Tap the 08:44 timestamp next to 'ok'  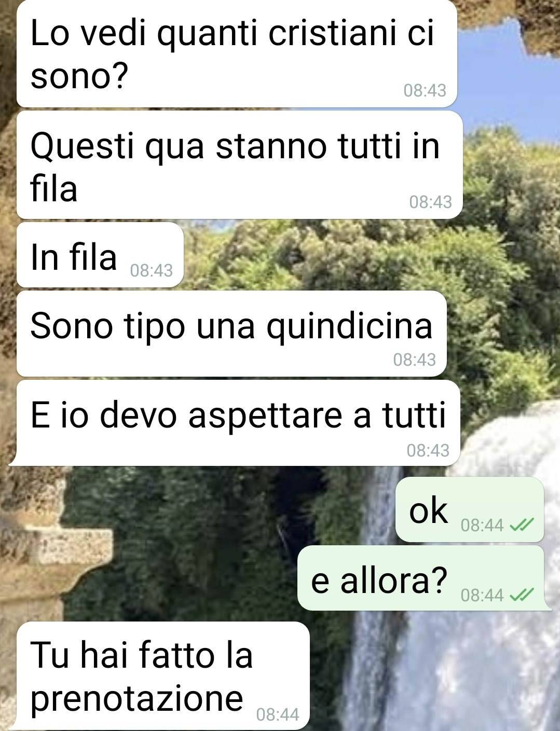pyautogui.click(x=482, y=526)
